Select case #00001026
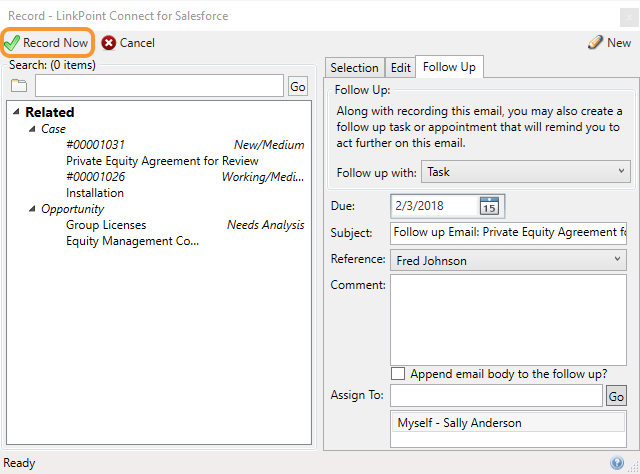Image resolution: width=640 pixels, height=474 pixels. [x=95, y=177]
